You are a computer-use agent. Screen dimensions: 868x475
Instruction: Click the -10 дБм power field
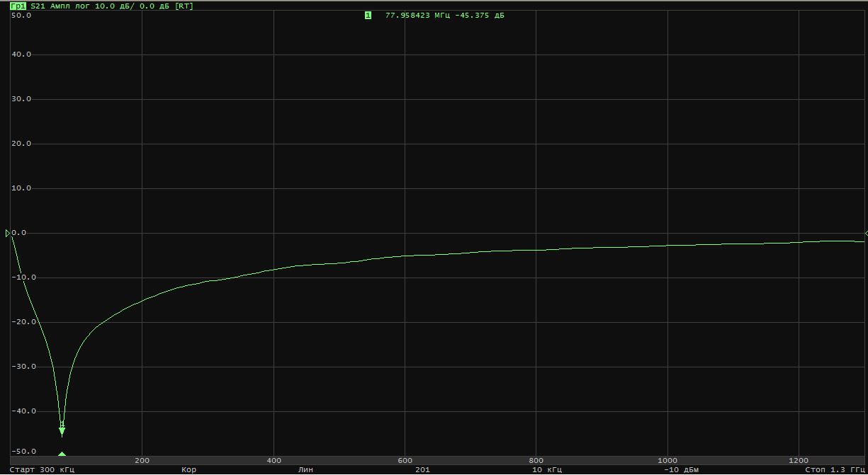pyautogui.click(x=681, y=469)
